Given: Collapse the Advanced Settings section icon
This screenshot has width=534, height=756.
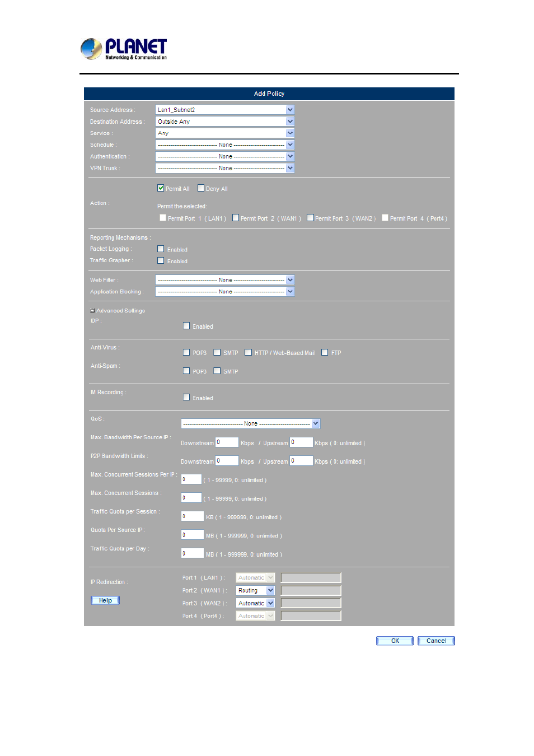Looking at the screenshot, I should point(92,311).
